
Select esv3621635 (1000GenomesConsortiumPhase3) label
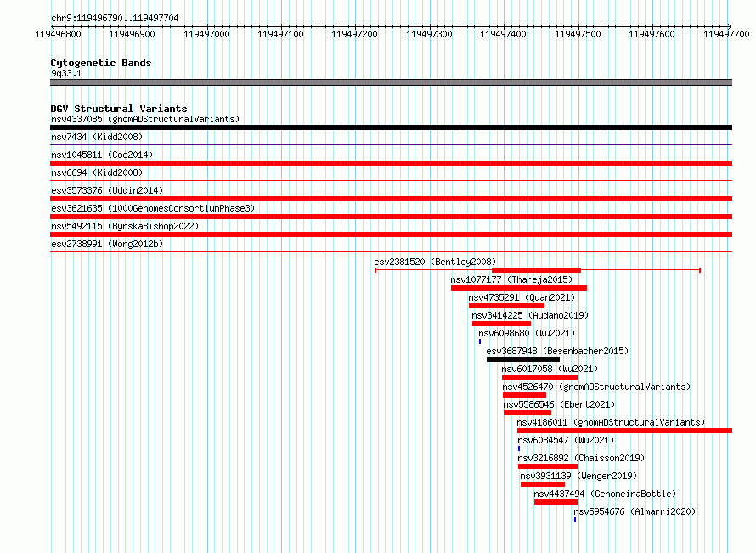(x=153, y=208)
